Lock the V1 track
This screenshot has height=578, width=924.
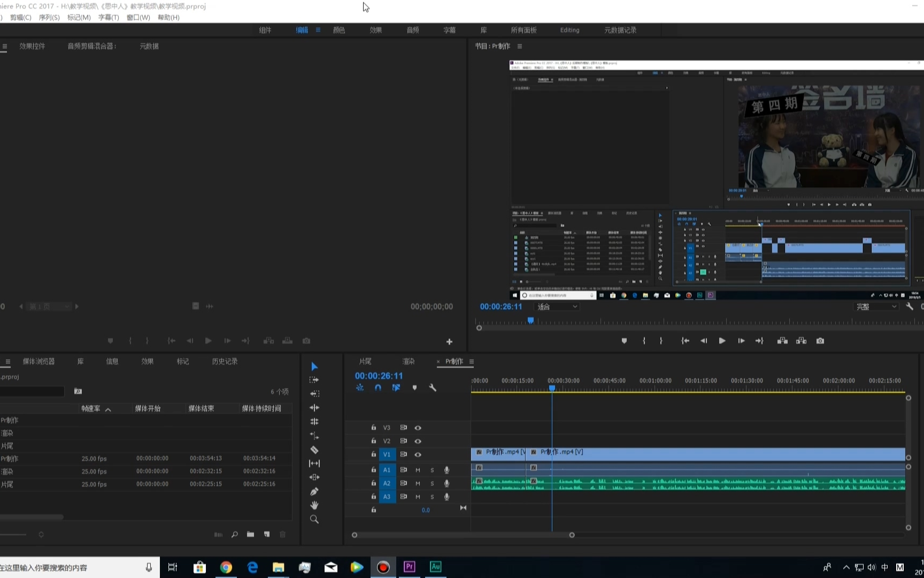pyautogui.click(x=374, y=454)
